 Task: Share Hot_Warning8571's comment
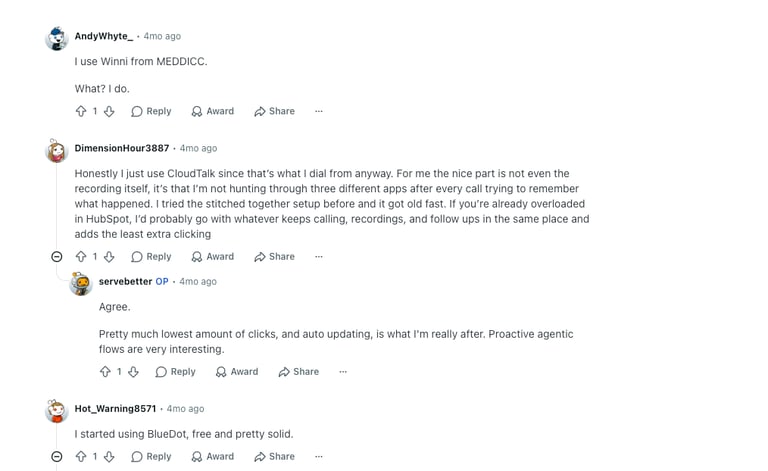274,456
